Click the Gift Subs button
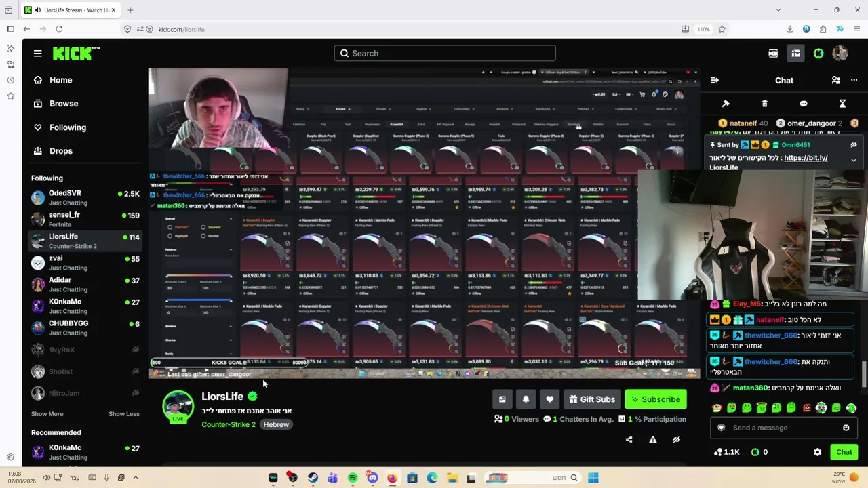The width and height of the screenshot is (868, 488). coord(592,399)
